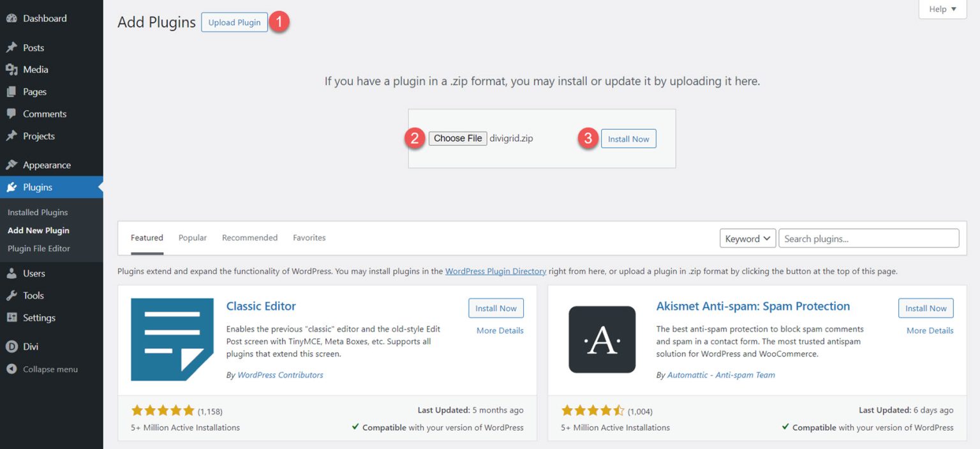Select the Tools icon in the sidebar
The height and width of the screenshot is (449, 980).
[13, 295]
